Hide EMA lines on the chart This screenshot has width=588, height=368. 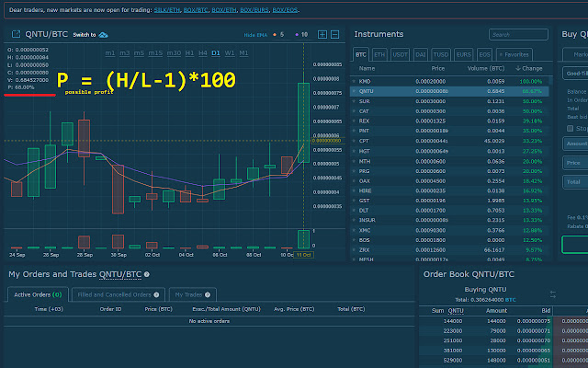coord(255,35)
